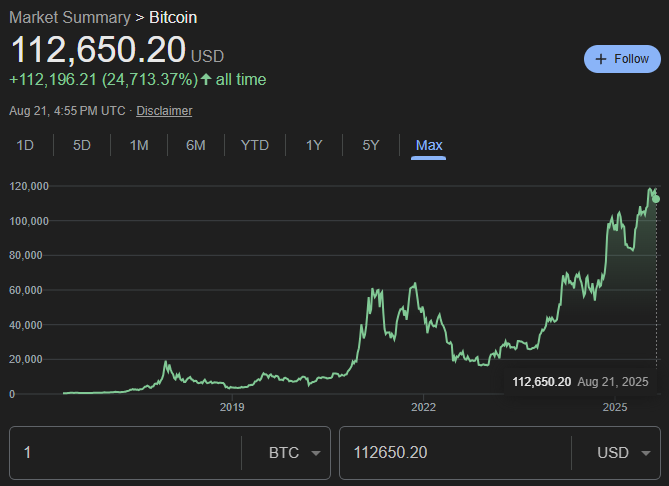Click the Follow button
The width and height of the screenshot is (669, 486).
pyautogui.click(x=622, y=59)
